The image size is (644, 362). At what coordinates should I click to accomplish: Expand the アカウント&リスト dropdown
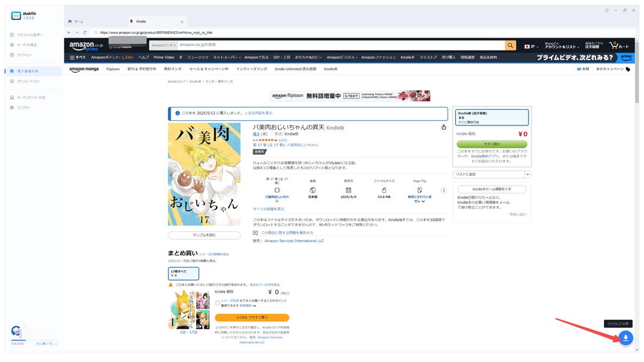coord(561,46)
